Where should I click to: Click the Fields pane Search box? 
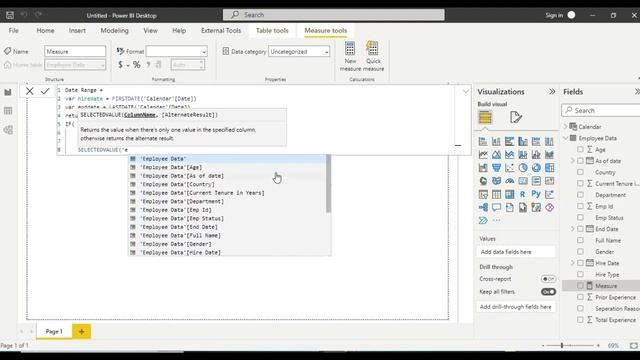[x=602, y=111]
